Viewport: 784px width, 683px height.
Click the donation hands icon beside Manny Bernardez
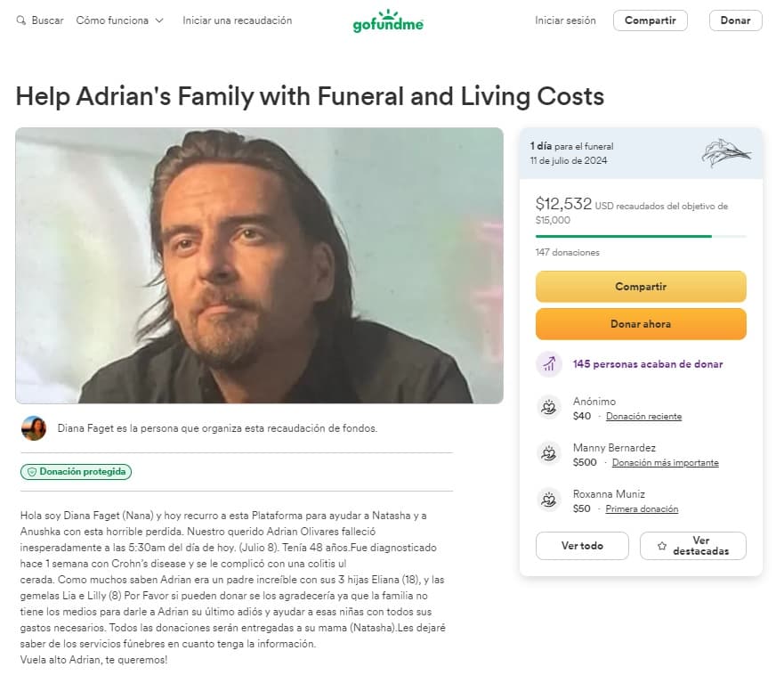point(548,454)
